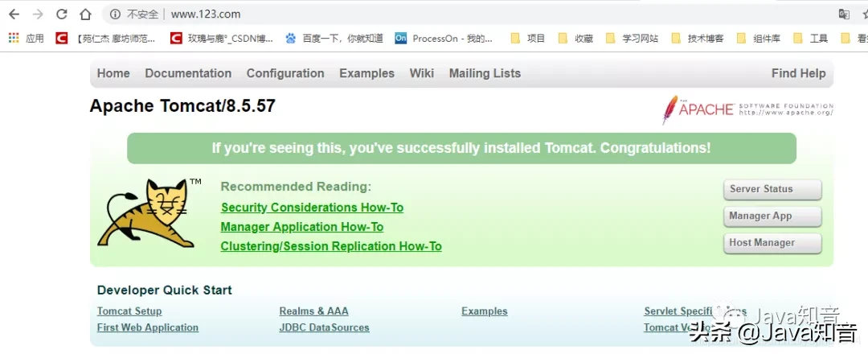Screen dimensions: 868x354
Task: Open the 工具 bookmark folder
Action: (810, 39)
